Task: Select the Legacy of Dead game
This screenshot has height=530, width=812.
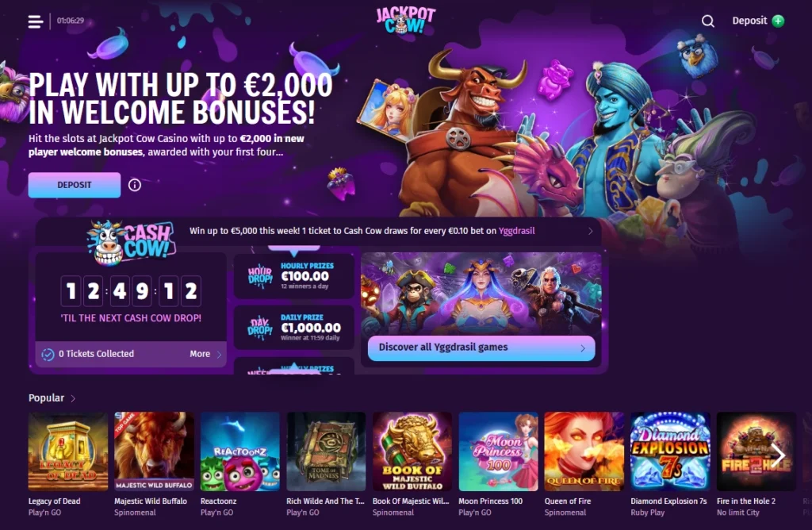Action: tap(68, 451)
